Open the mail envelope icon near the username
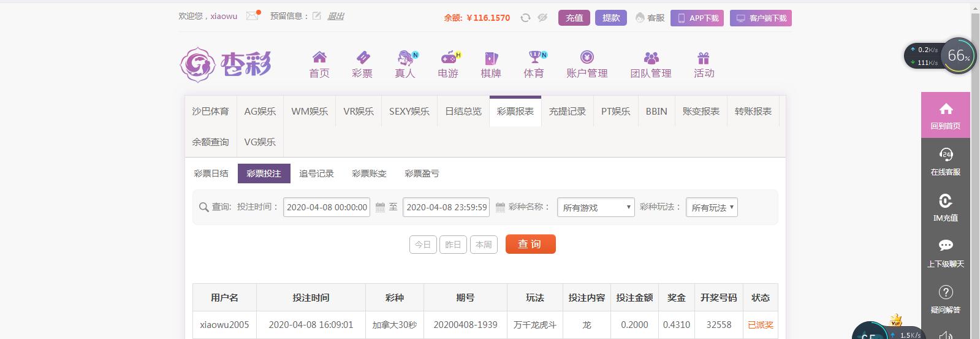980x339 pixels. coord(252,16)
